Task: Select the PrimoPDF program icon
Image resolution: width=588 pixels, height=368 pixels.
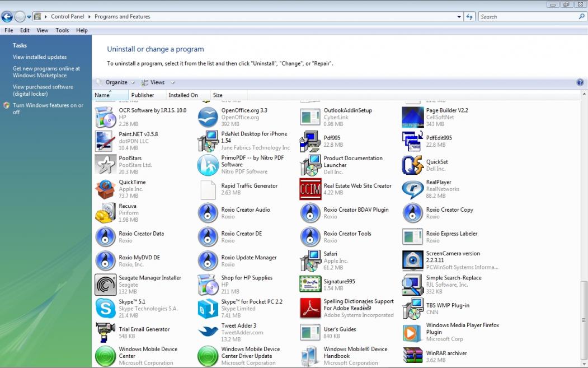Action: pos(208,165)
